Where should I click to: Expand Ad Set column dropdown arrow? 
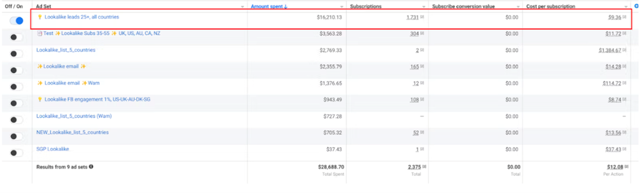pos(242,7)
